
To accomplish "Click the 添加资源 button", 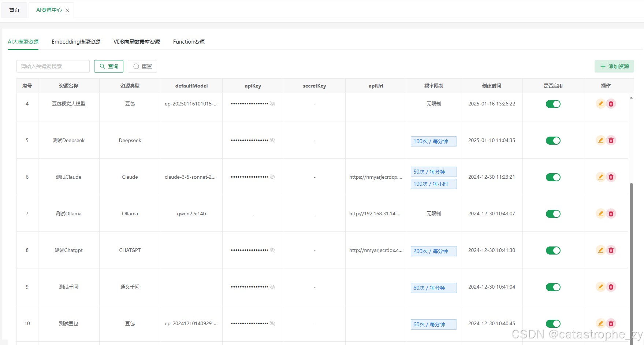I will click(x=614, y=66).
